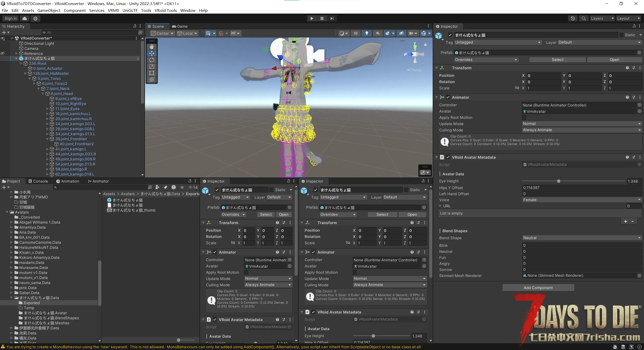Toggle 2D view mode
This screenshot has width=644, height=350.
pos(355,33)
